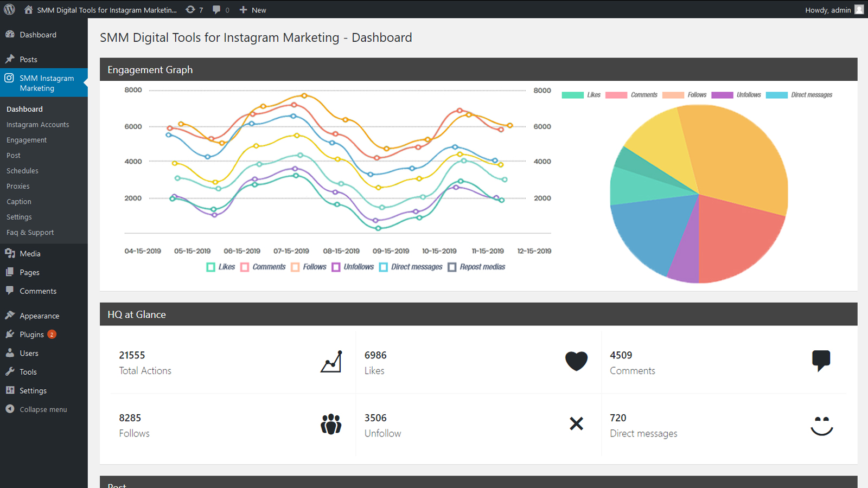868x488 pixels.
Task: Click the 6986 likes value
Action: [x=375, y=355]
